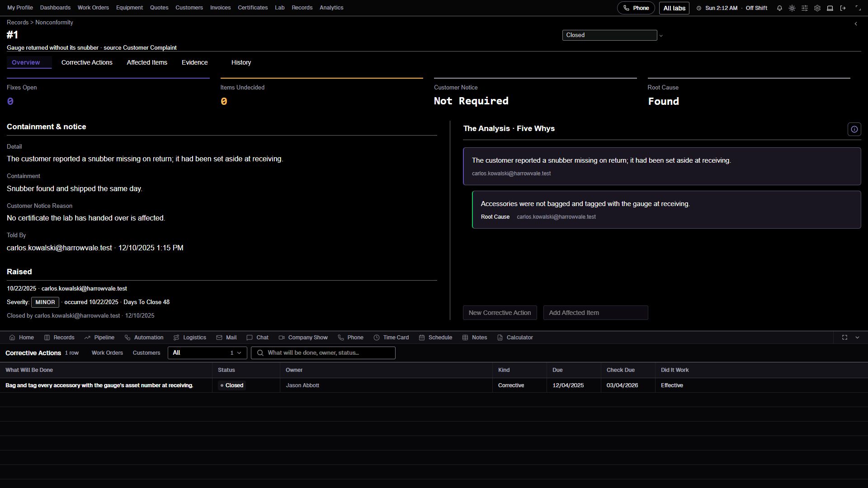This screenshot has height=488, width=868.
Task: Go to Records in the breadcrumb
Action: coord(18,23)
